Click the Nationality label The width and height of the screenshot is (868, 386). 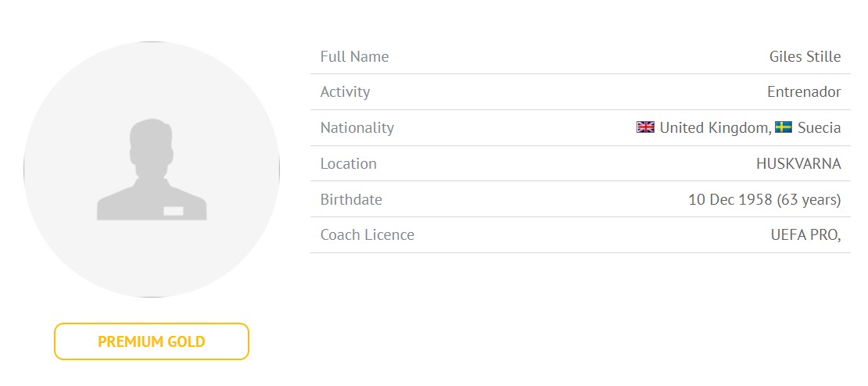click(357, 128)
